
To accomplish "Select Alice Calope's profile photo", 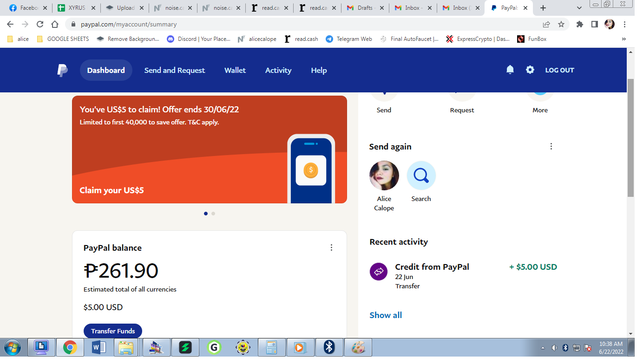I will 384,175.
